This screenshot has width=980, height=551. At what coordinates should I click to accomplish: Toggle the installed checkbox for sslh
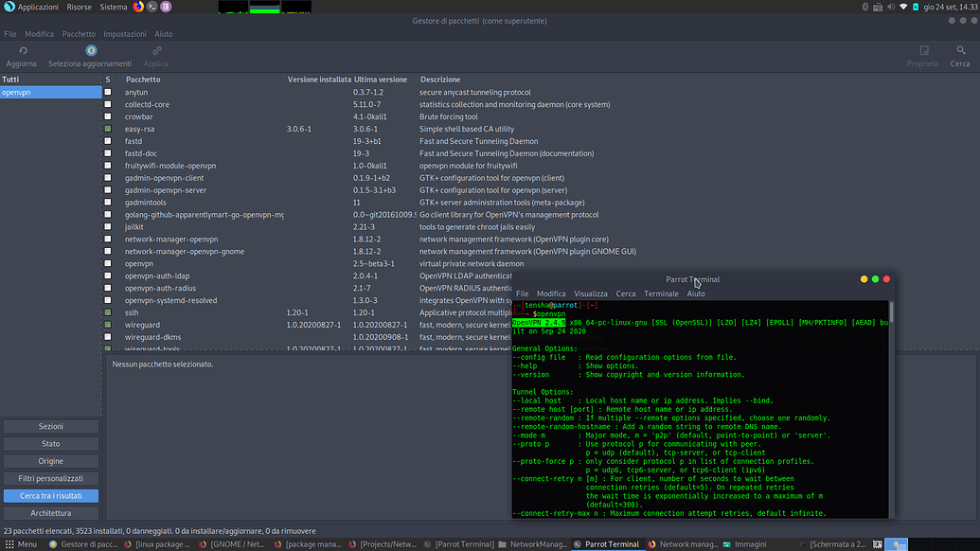click(x=108, y=312)
